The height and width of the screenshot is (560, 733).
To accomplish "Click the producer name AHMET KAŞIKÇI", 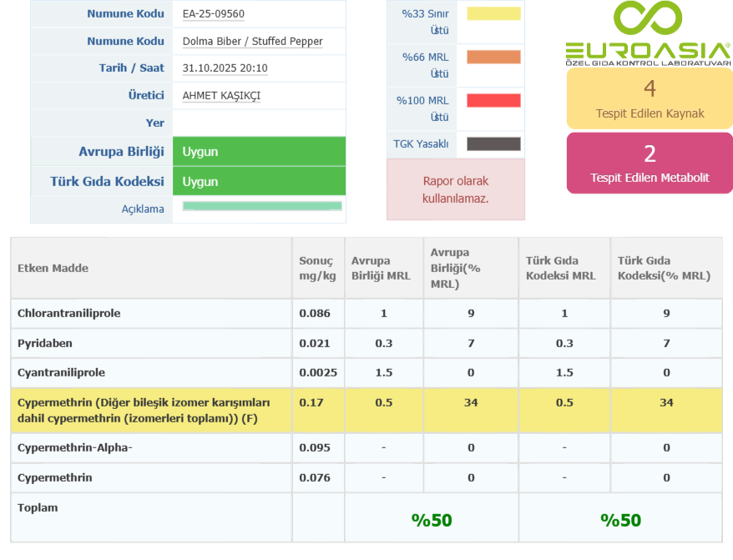I will click(221, 95).
